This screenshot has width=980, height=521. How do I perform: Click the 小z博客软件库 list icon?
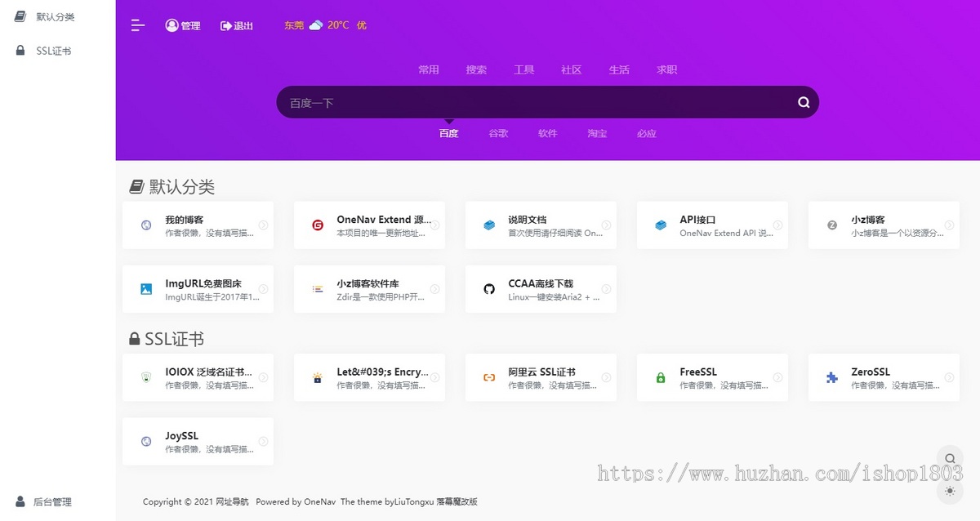tap(318, 289)
